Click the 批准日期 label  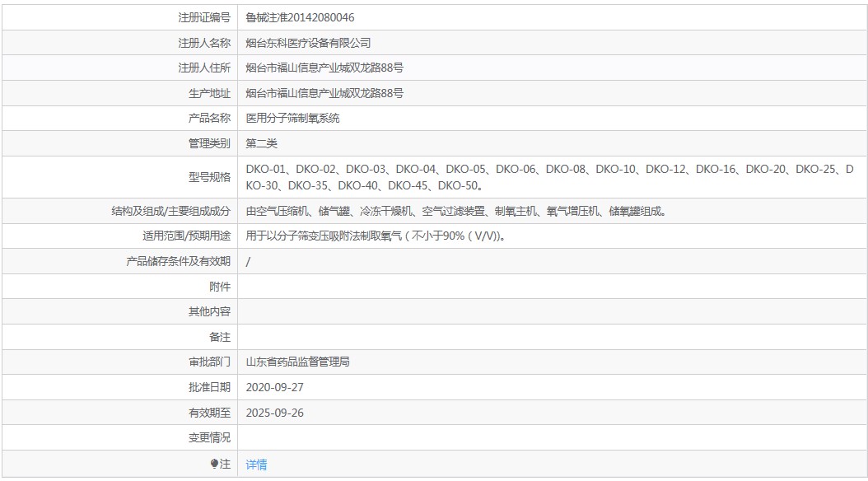(x=209, y=387)
